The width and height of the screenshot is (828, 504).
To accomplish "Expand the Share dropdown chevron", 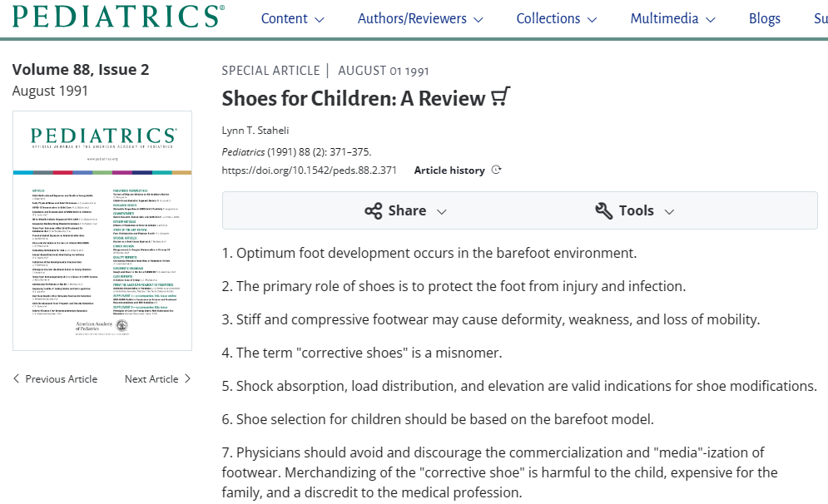I will 442,211.
